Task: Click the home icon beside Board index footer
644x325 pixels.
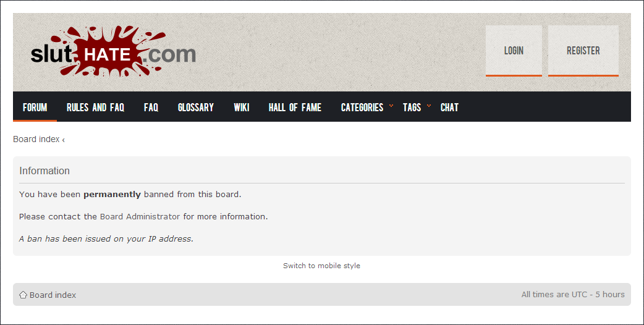Action: point(23,295)
